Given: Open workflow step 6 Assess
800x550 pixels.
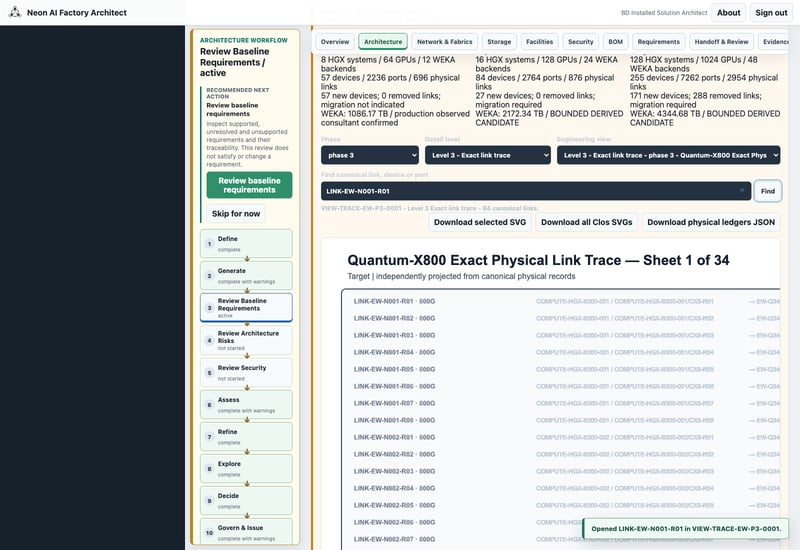Looking at the screenshot, I should tap(246, 405).
